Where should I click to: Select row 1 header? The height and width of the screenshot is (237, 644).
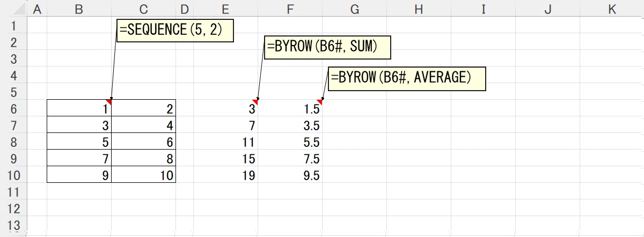click(13, 25)
